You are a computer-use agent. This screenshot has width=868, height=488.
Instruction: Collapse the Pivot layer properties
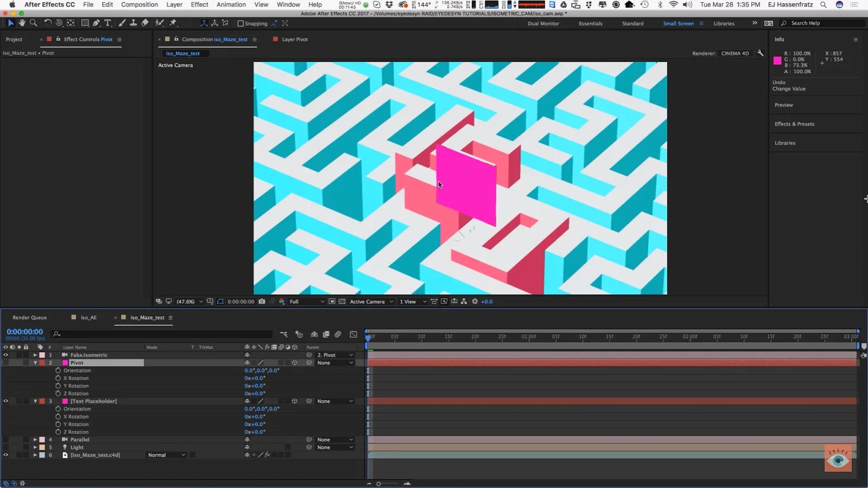click(x=35, y=363)
